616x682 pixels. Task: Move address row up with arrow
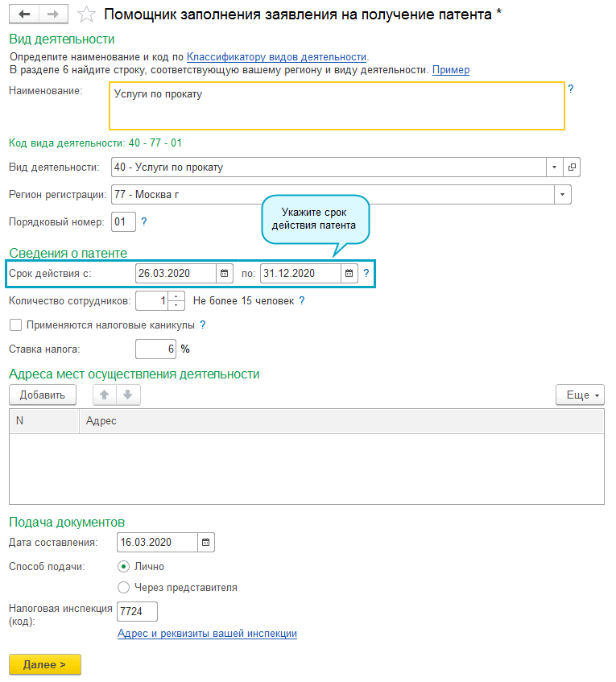point(105,395)
